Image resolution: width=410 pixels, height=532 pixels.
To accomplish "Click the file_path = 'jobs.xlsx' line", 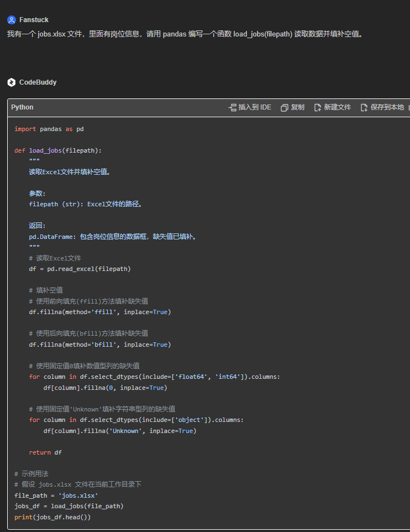I will click(x=56, y=496).
